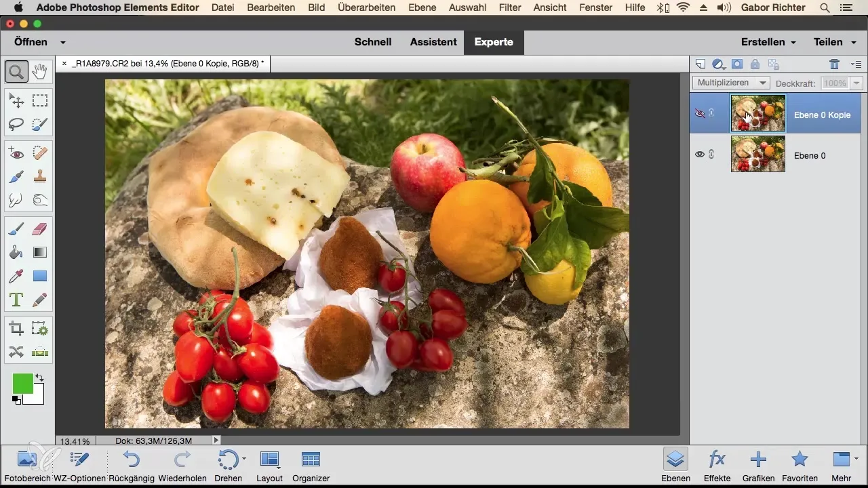Lock transparent pixels of the layer
This screenshot has width=868, height=488.
[772, 64]
